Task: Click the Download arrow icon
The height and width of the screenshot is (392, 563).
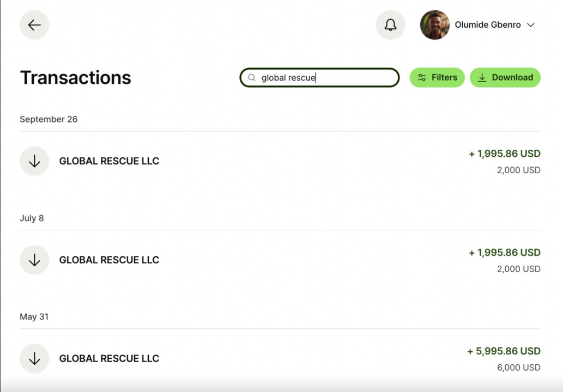Action: pyautogui.click(x=482, y=77)
